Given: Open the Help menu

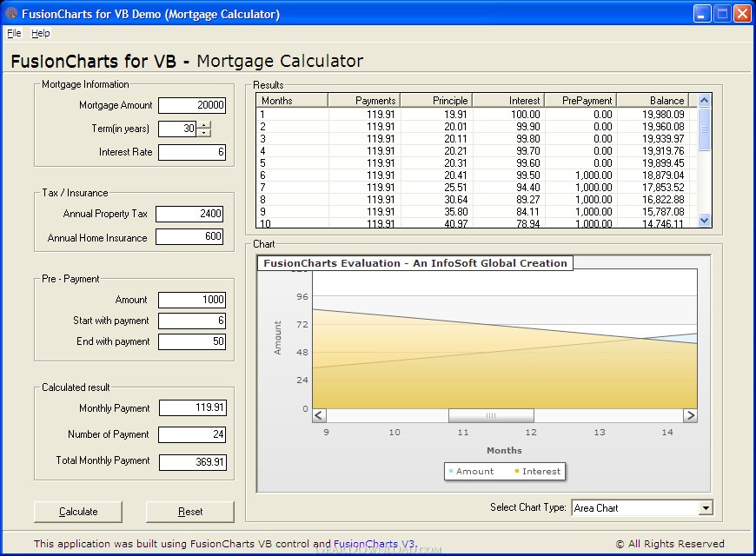Looking at the screenshot, I should [x=41, y=33].
